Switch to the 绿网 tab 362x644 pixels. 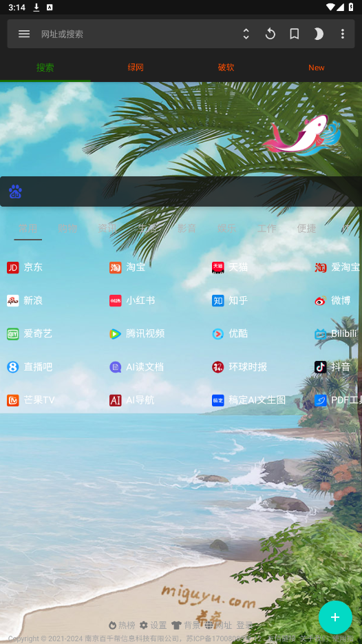pos(136,67)
